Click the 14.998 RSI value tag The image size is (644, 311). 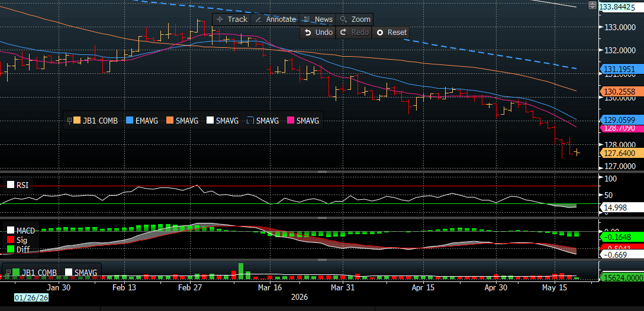tap(622, 208)
